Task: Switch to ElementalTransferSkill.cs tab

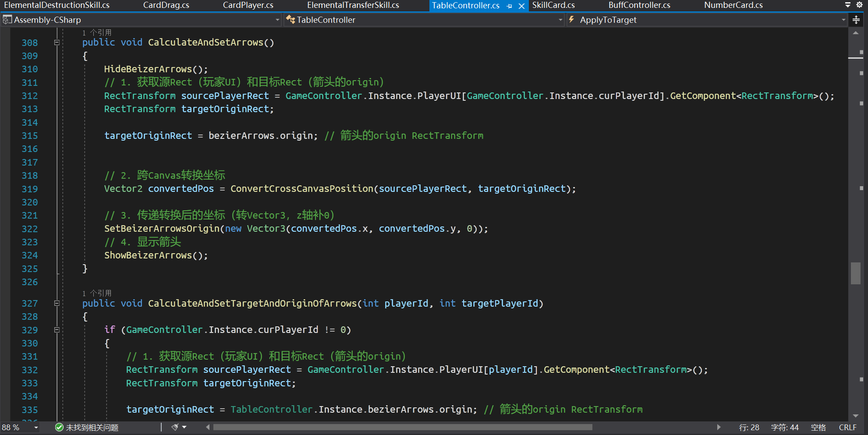Action: coord(353,5)
